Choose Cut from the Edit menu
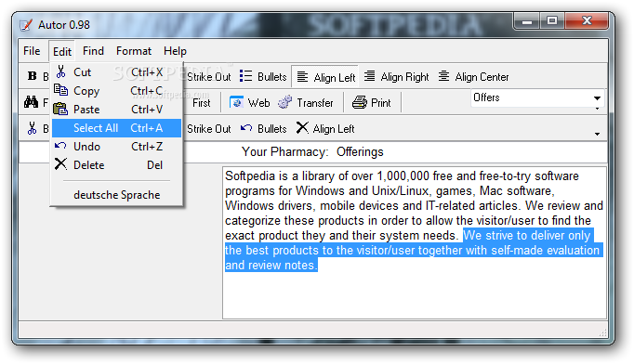This screenshot has height=364, width=634. 116,72
